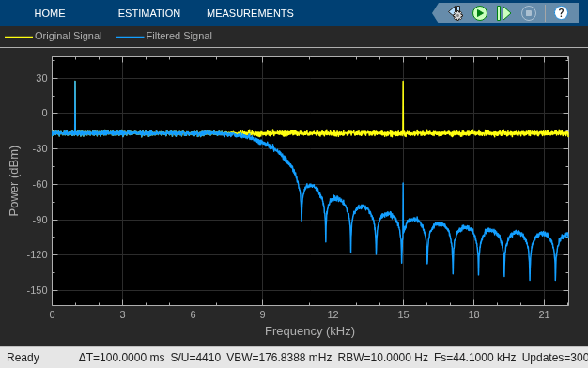
Task: Click the RBW=10.0000 Hz status text
Action: point(383,358)
